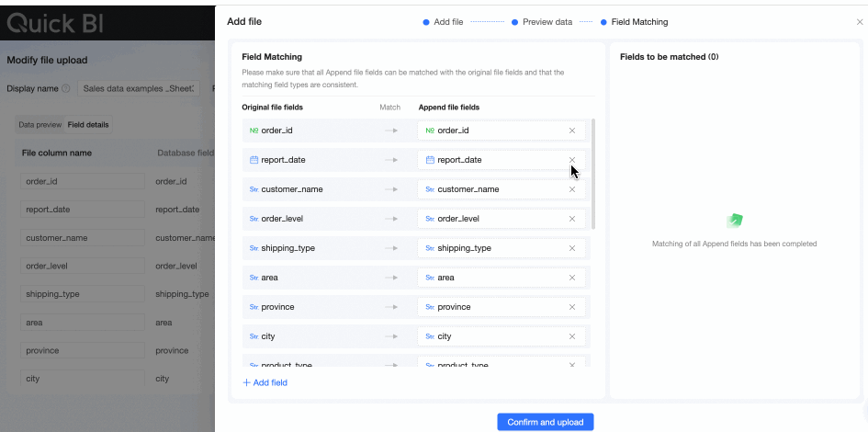
Task: Close the Add file dialog
Action: pos(860,22)
